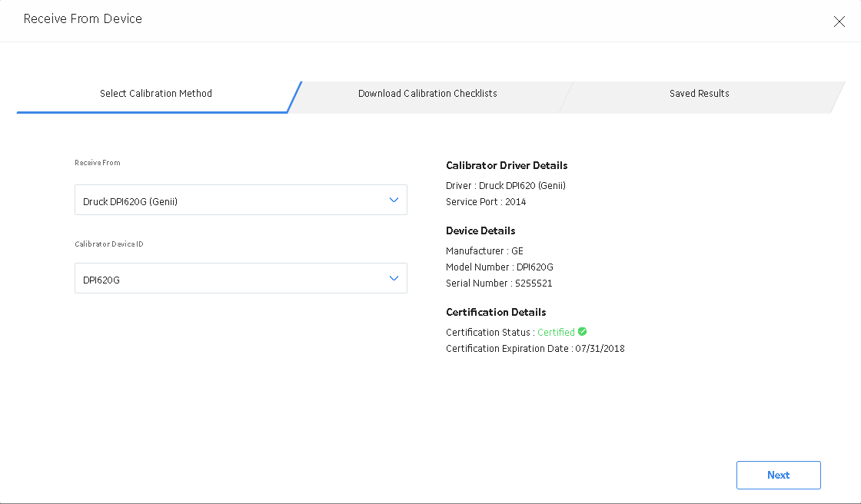Click the chevron arrow in Calibrator Device ID field
861x504 pixels.
coord(394,278)
